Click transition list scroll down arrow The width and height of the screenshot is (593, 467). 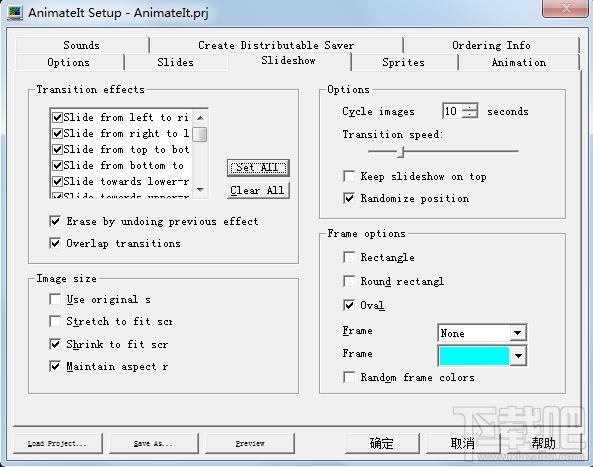click(200, 189)
